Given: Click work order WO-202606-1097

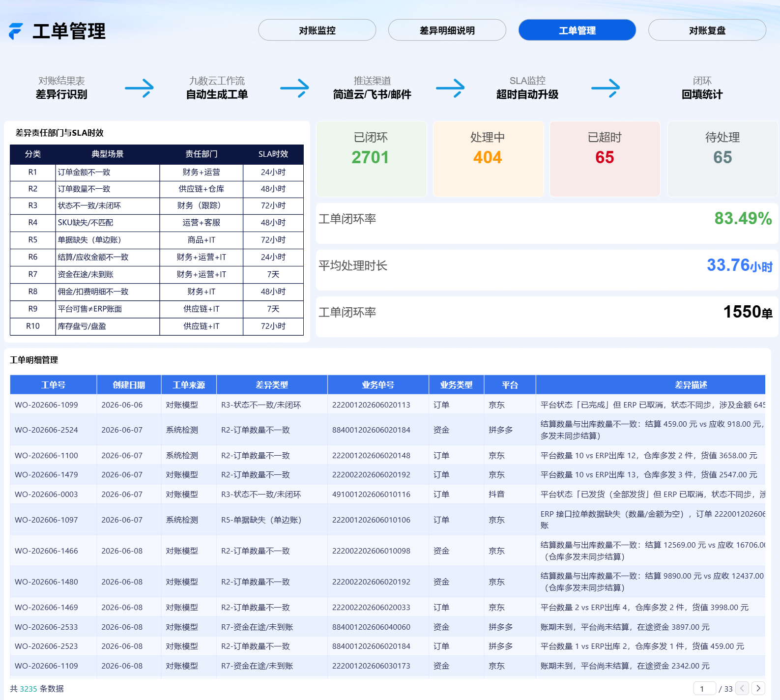Looking at the screenshot, I should click(46, 520).
